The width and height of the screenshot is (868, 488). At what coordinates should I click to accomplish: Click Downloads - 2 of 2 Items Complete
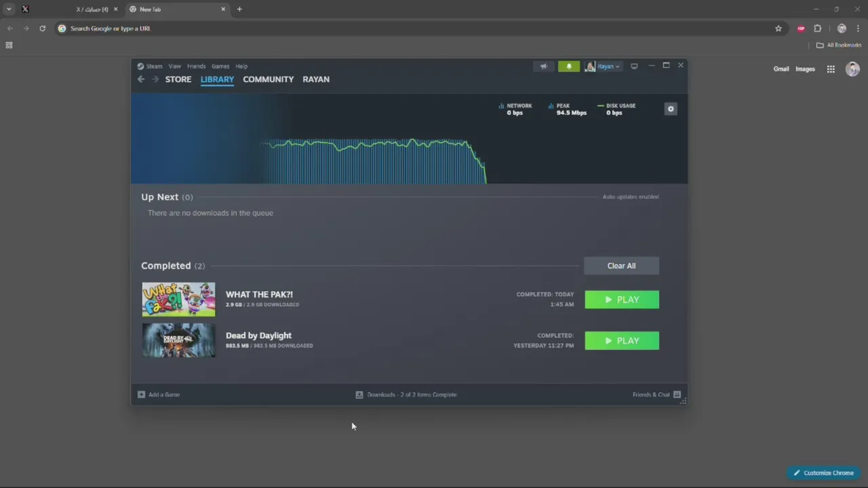coord(412,394)
